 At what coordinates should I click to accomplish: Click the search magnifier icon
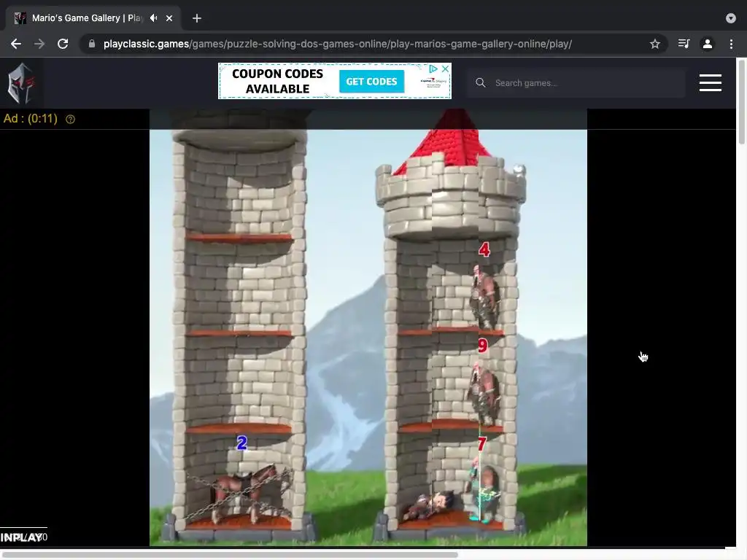[481, 83]
